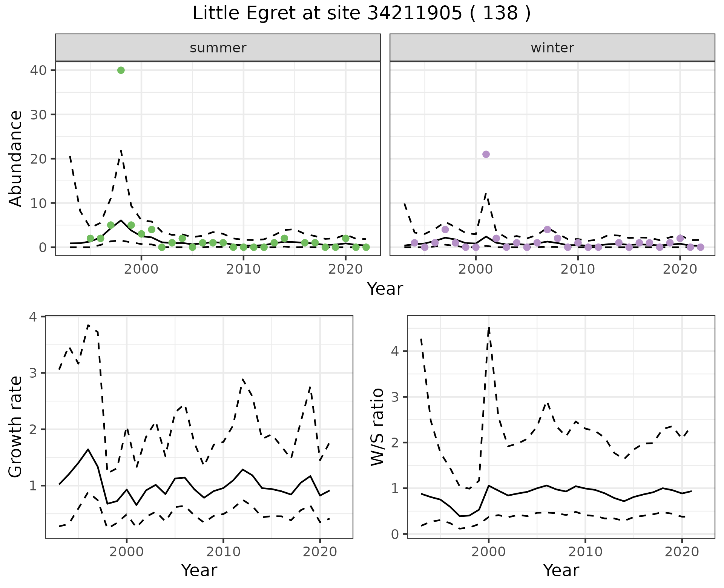
Task: Click the winter facet header strip
Action: coord(552,48)
